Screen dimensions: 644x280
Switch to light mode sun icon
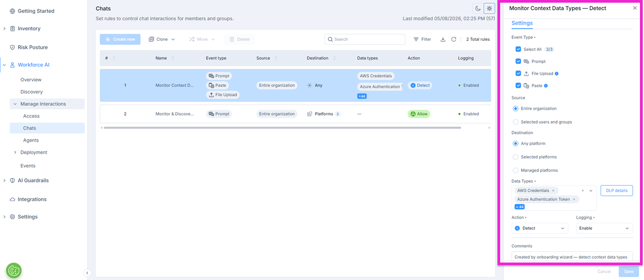pos(489,8)
